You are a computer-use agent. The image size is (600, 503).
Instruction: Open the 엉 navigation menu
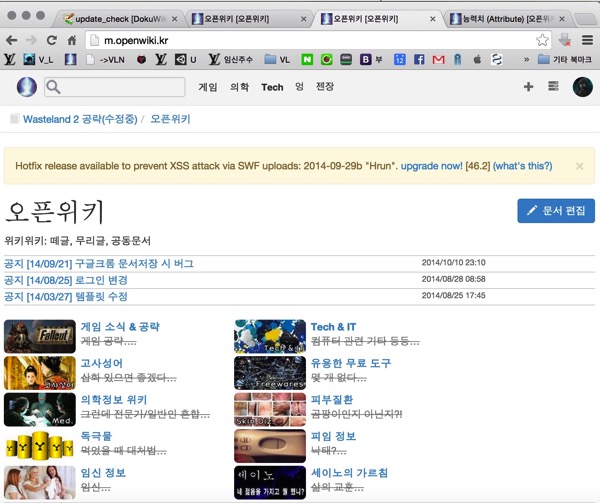coord(299,87)
